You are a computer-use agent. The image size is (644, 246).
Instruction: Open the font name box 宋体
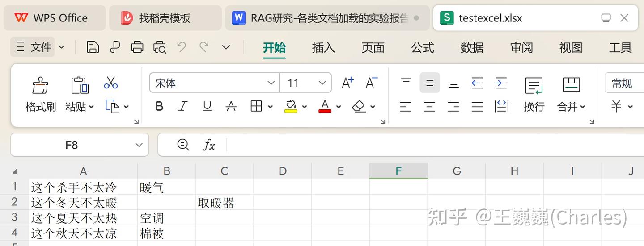[214, 83]
